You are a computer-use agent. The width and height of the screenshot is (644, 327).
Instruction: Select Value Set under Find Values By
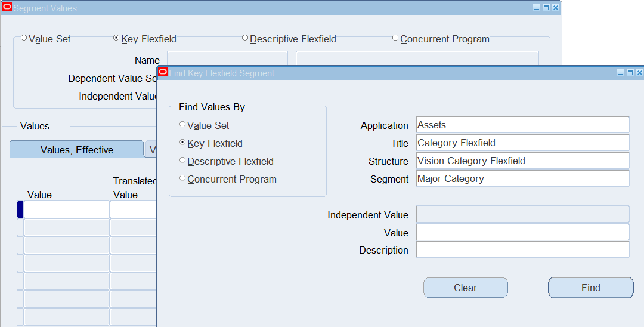click(182, 124)
